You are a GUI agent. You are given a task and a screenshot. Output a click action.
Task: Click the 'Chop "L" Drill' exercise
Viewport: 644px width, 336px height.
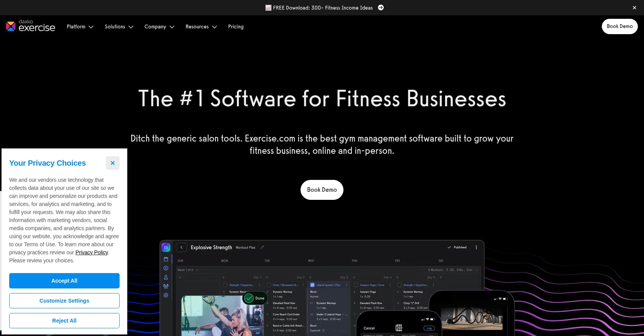point(412,303)
